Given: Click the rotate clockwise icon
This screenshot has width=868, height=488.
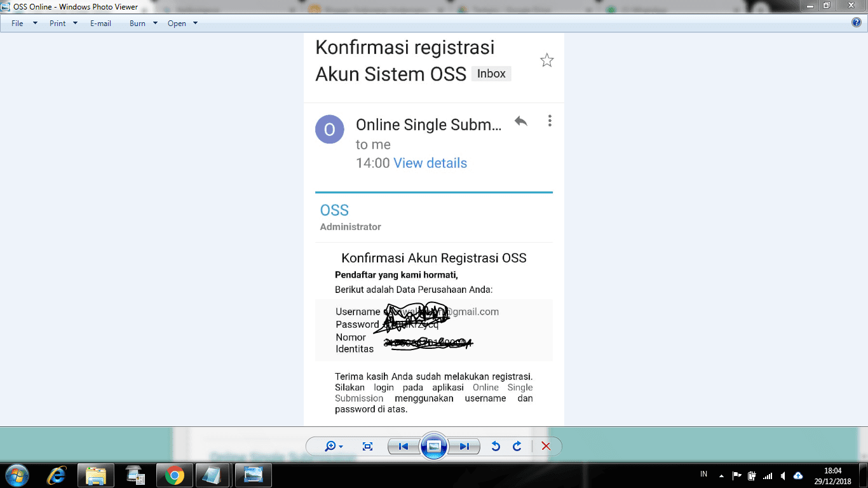Looking at the screenshot, I should [x=517, y=446].
